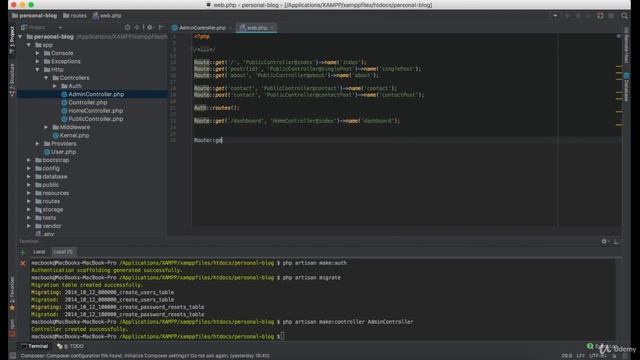Click the terminal command prompt input
Screen dimensions: 640x360
click(x=282, y=336)
